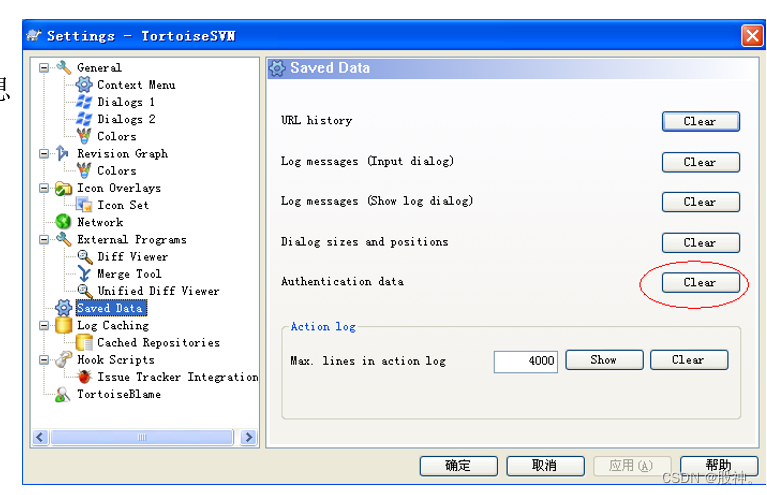Click the Icon Overlays folder icon

tap(64, 188)
